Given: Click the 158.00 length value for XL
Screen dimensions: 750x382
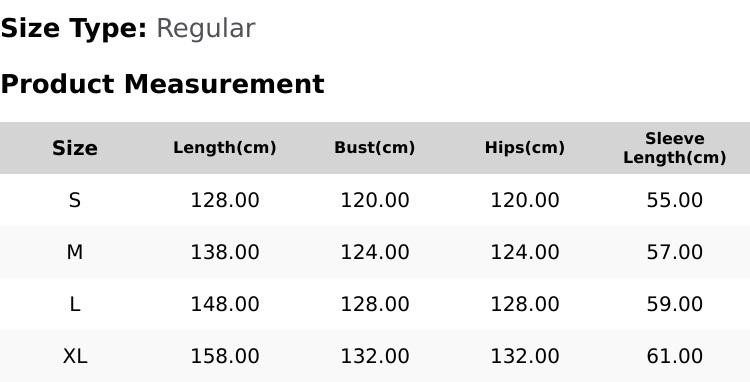Looking at the screenshot, I should click(225, 356).
